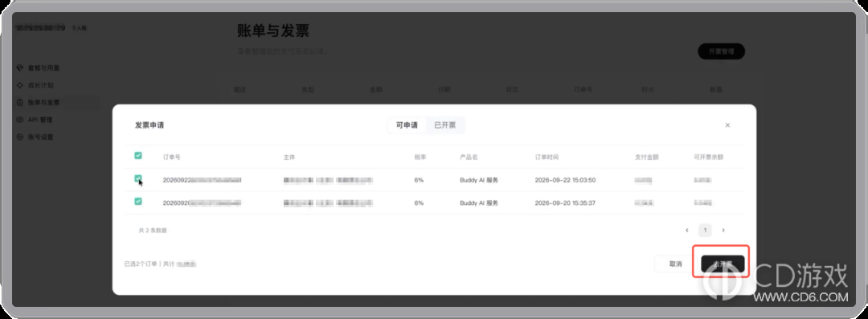The height and width of the screenshot is (319, 868).
Task: Open 套餐与用量 in the sidebar menu
Action: point(43,68)
